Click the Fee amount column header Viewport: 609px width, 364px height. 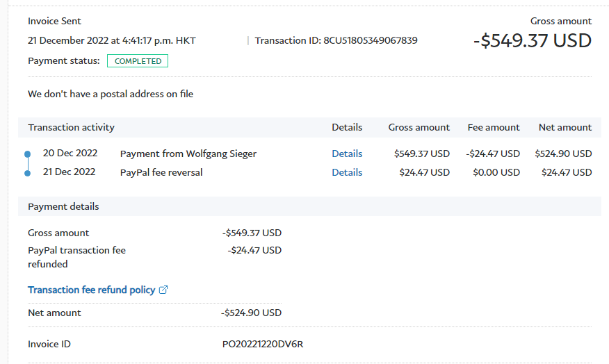[494, 127]
